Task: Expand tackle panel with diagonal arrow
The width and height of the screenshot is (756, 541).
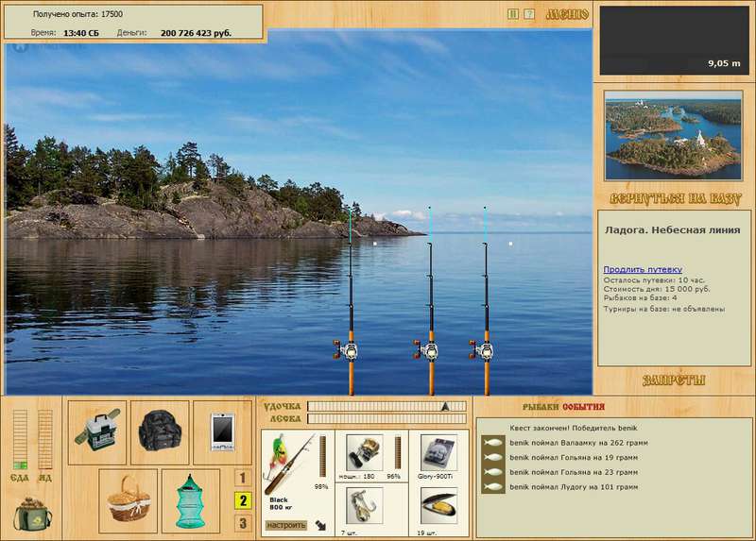Action: [x=320, y=525]
